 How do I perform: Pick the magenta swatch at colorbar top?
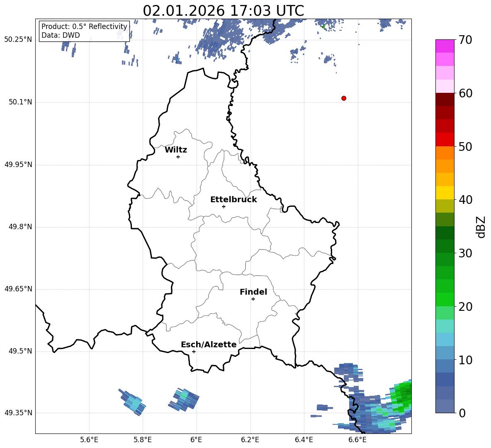(445, 46)
